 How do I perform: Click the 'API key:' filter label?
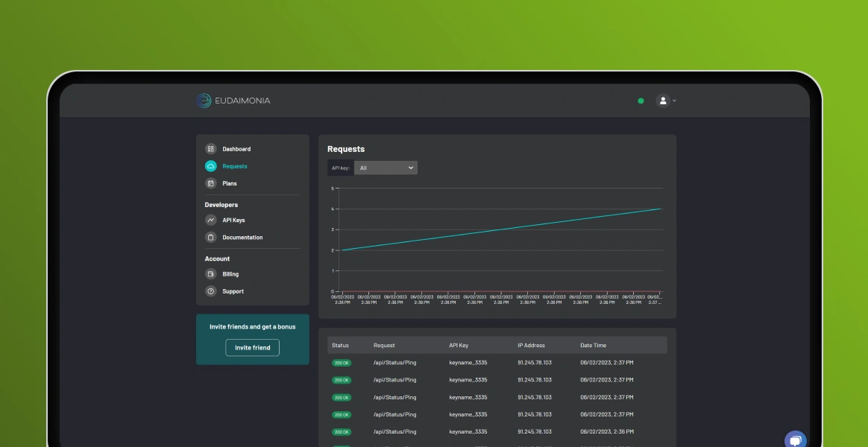pyautogui.click(x=341, y=168)
